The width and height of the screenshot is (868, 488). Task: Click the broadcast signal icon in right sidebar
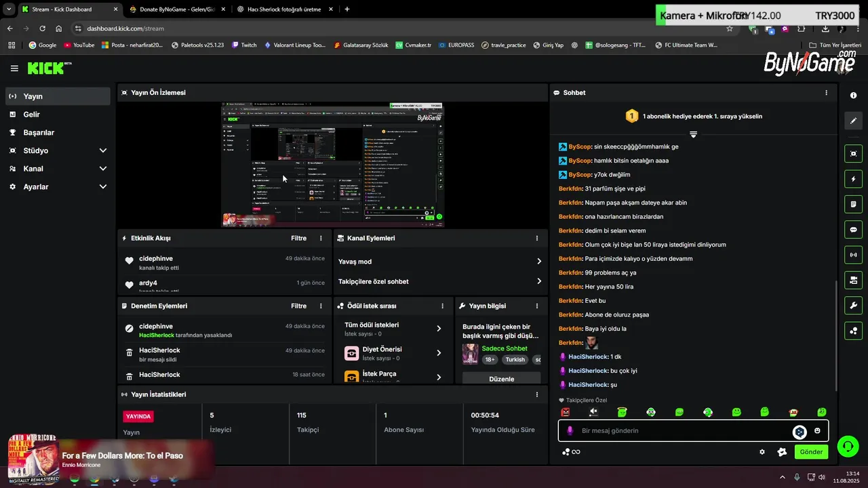click(x=853, y=255)
